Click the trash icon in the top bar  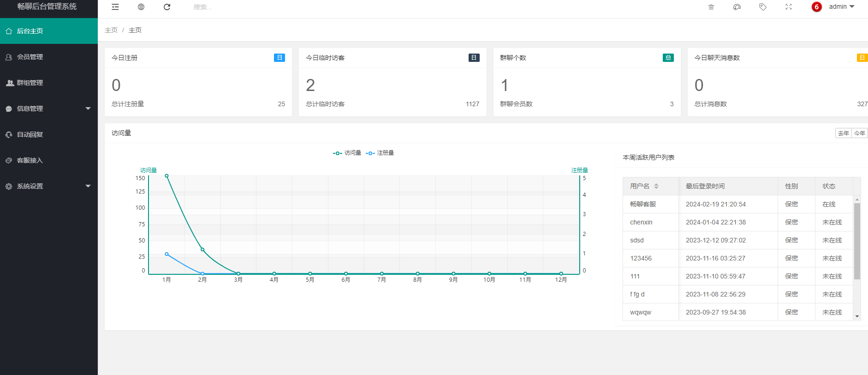click(x=711, y=7)
